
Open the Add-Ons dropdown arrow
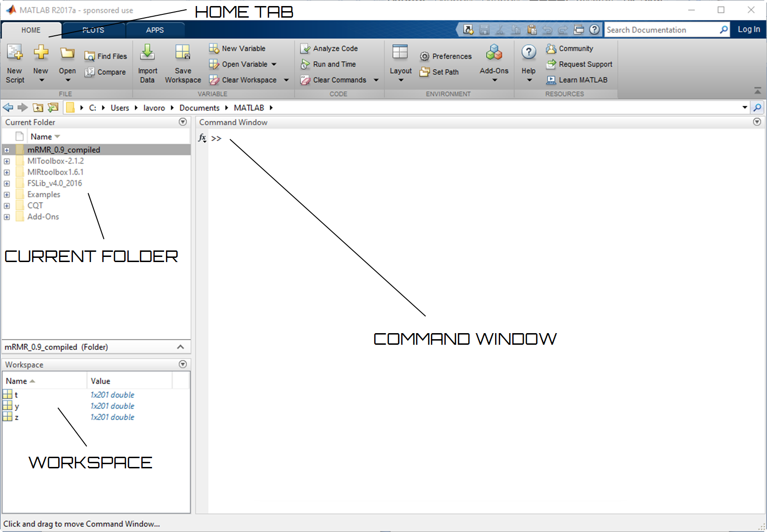pyautogui.click(x=495, y=80)
